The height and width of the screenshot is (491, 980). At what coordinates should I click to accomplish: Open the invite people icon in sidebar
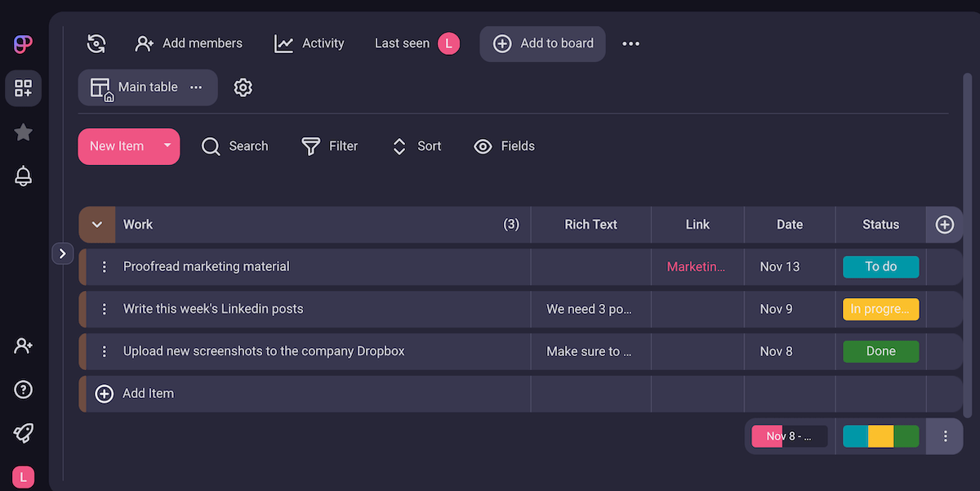pos(24,346)
